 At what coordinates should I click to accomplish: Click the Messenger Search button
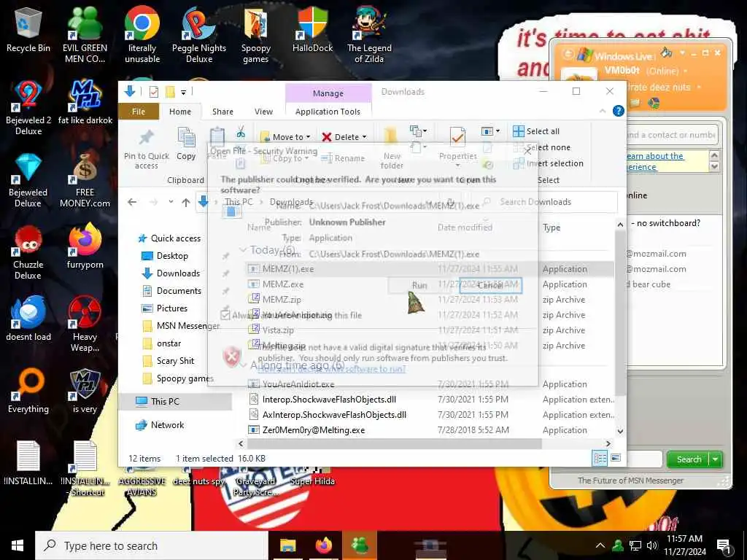click(x=688, y=459)
